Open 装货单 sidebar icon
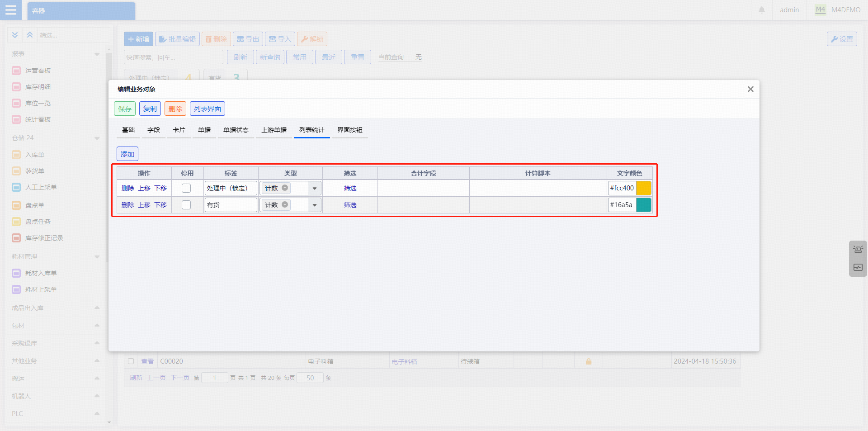Image resolution: width=868 pixels, height=431 pixels. pyautogui.click(x=16, y=171)
